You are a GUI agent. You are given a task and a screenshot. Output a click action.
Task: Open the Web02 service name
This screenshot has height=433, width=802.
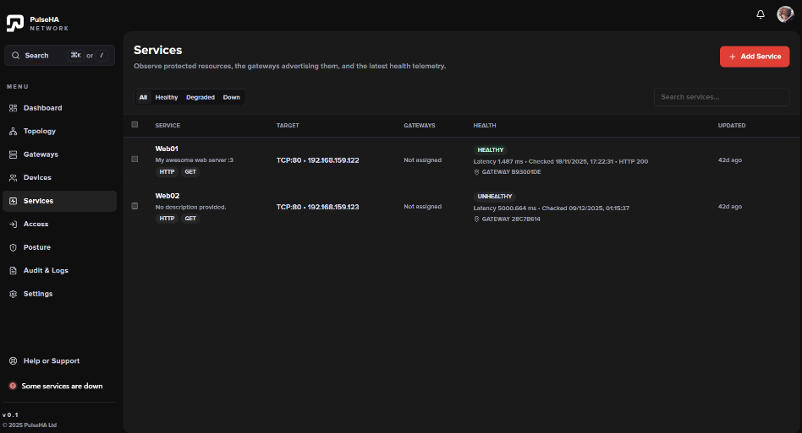pyautogui.click(x=167, y=196)
